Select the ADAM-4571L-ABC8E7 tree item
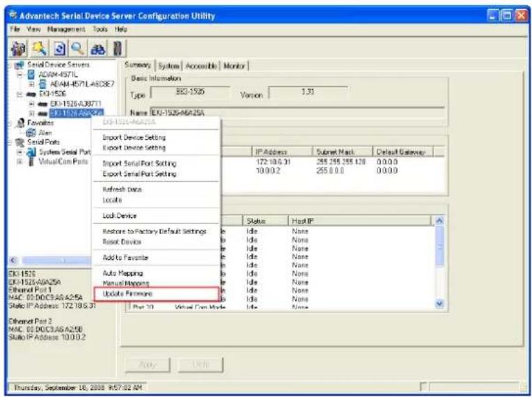This screenshot has width=532, height=397. (x=82, y=84)
